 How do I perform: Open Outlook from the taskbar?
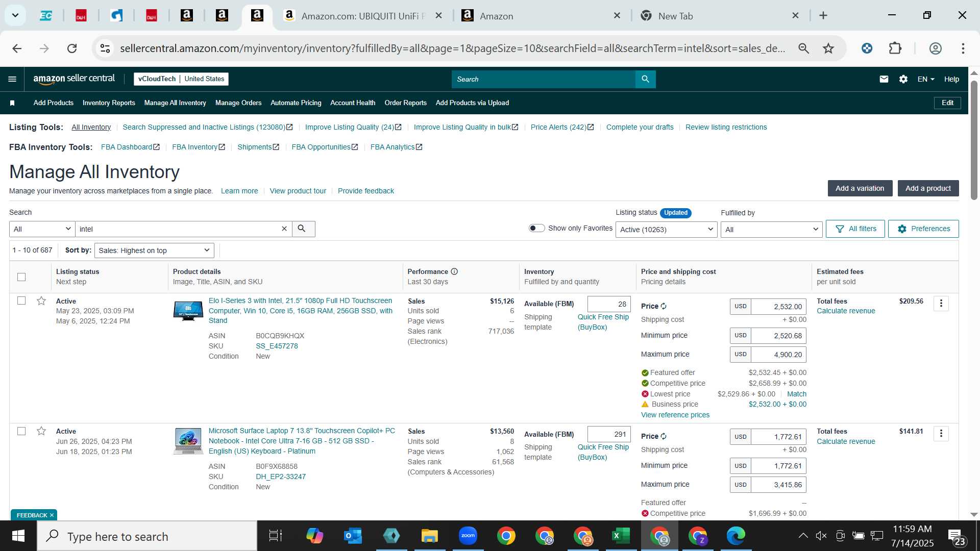coord(353,536)
